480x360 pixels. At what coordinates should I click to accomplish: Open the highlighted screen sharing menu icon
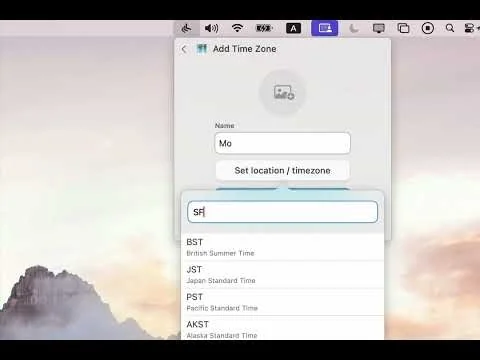325,28
